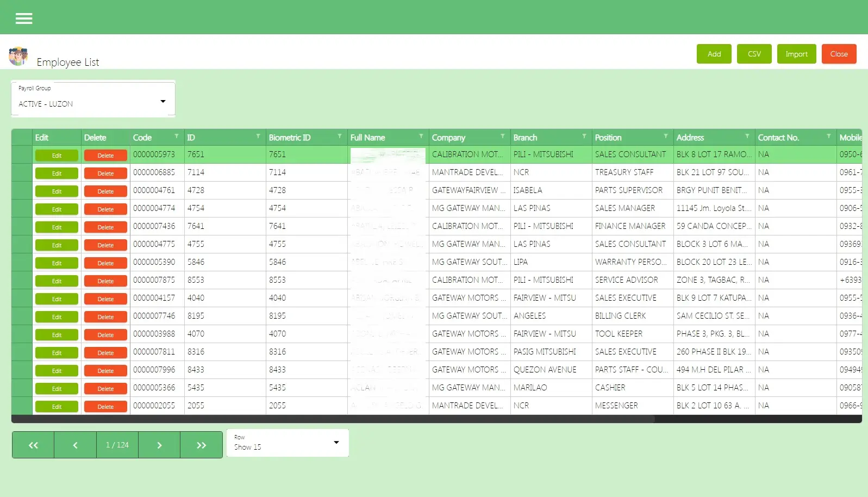Advance to the next page arrow

click(159, 445)
